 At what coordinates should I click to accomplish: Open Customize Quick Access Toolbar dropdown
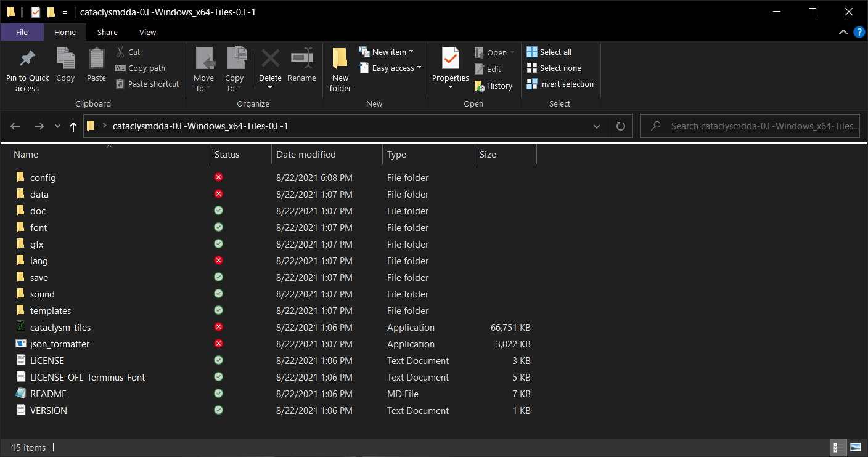coord(65,12)
